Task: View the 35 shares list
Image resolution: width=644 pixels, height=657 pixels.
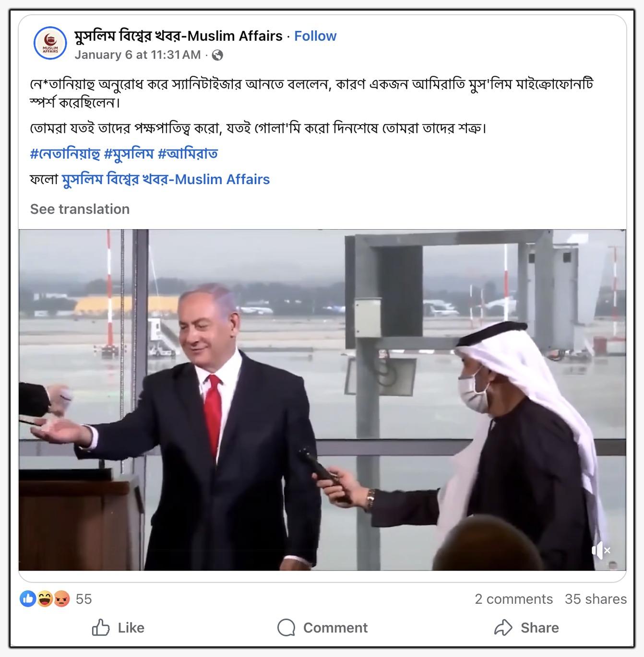Action: pos(596,599)
